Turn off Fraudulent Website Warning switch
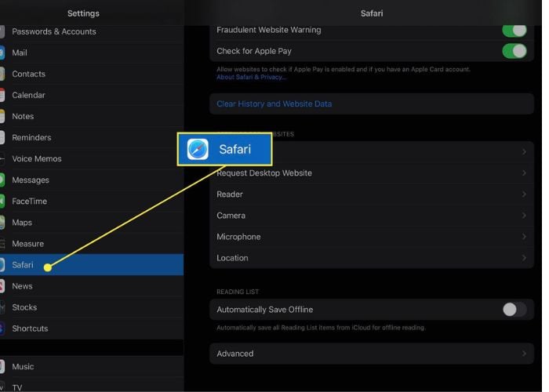The image size is (549, 392). point(514,30)
